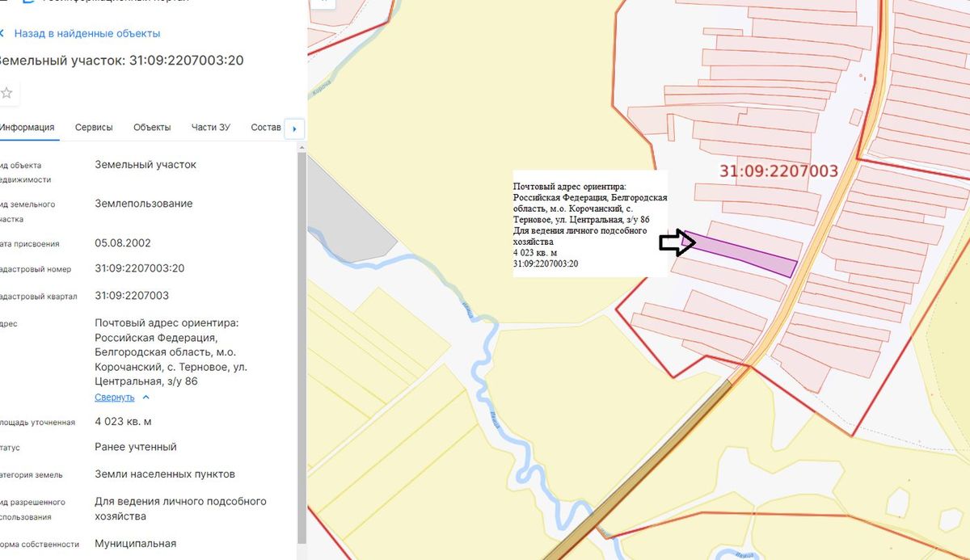This screenshot has width=970, height=560.
Task: Open the Информация tab
Action: tap(27, 127)
